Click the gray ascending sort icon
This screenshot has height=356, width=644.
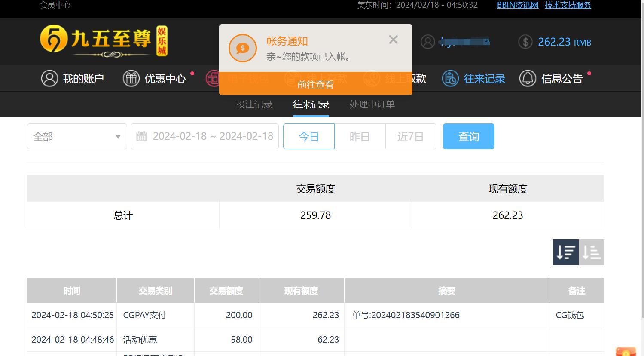[x=592, y=252]
